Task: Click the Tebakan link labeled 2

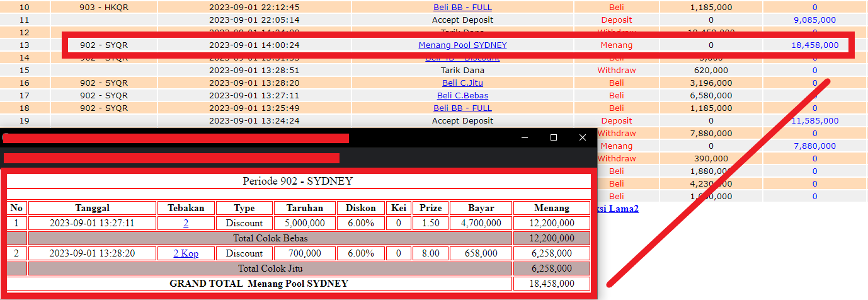Action: (186, 223)
